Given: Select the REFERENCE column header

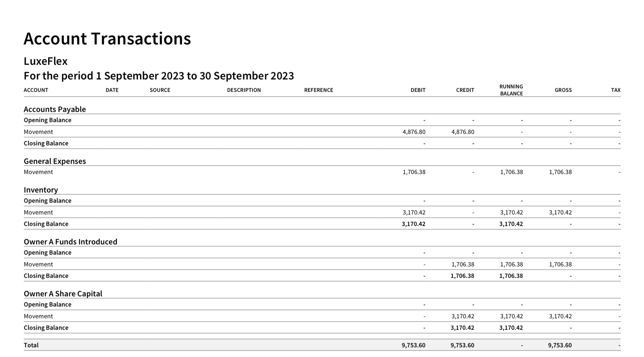Looking at the screenshot, I should [x=318, y=90].
